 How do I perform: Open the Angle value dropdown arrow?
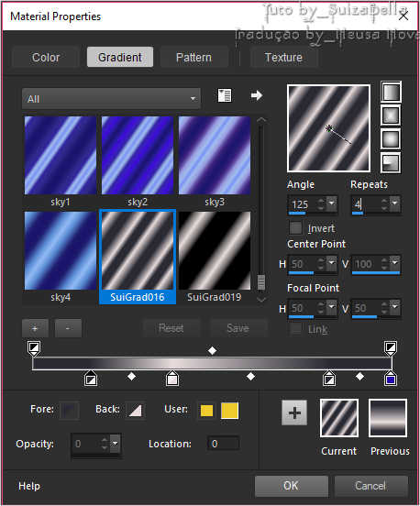332,203
